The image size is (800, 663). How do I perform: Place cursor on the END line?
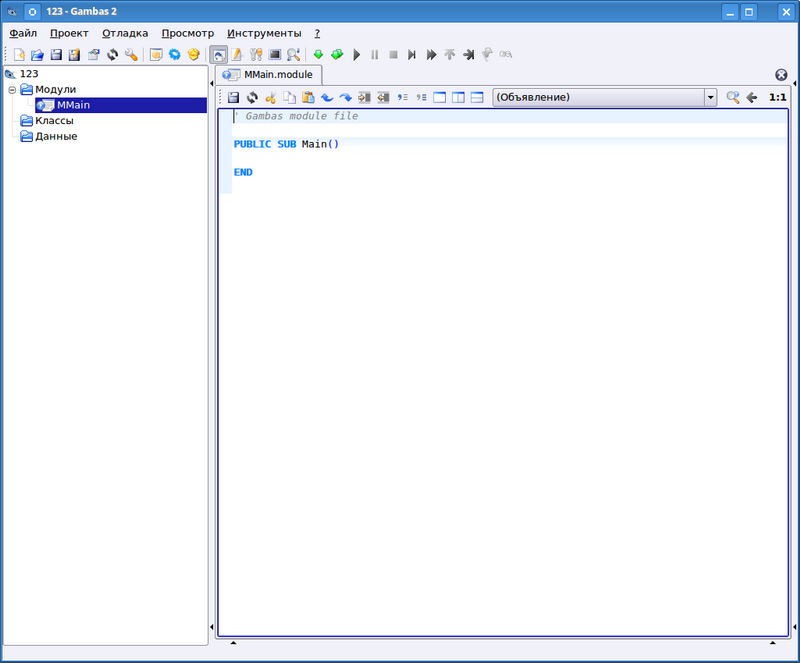pyautogui.click(x=243, y=172)
